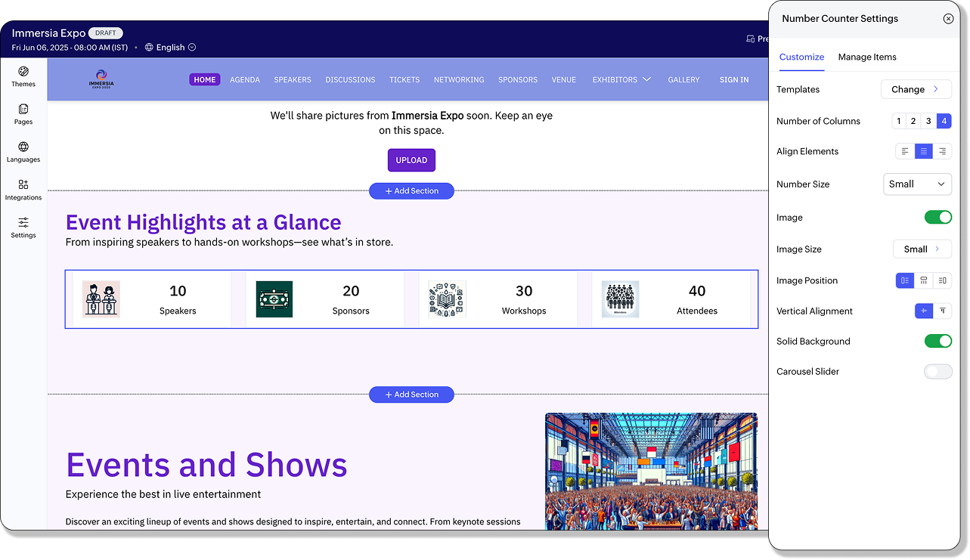970x560 pixels.
Task: Open Themes in the left sidebar
Action: pyautogui.click(x=23, y=76)
